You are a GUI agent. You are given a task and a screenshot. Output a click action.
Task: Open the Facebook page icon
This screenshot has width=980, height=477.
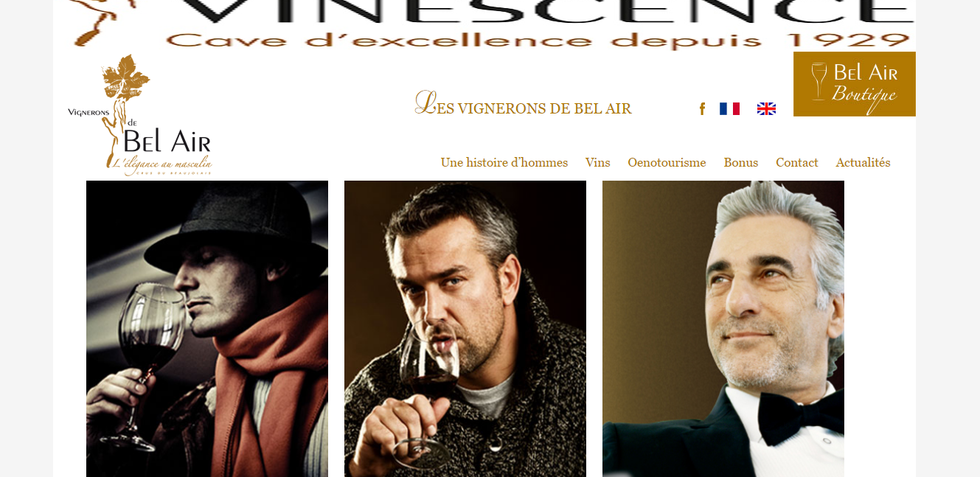(x=702, y=109)
